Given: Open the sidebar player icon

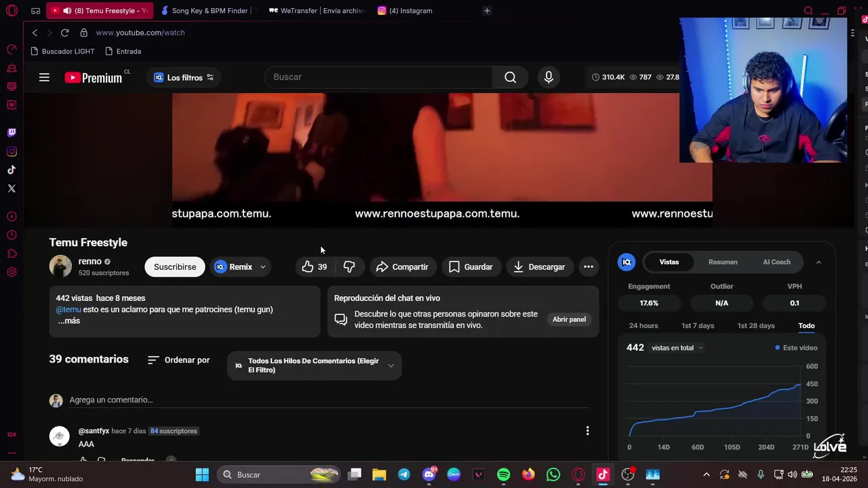Looking at the screenshot, I should (12, 217).
